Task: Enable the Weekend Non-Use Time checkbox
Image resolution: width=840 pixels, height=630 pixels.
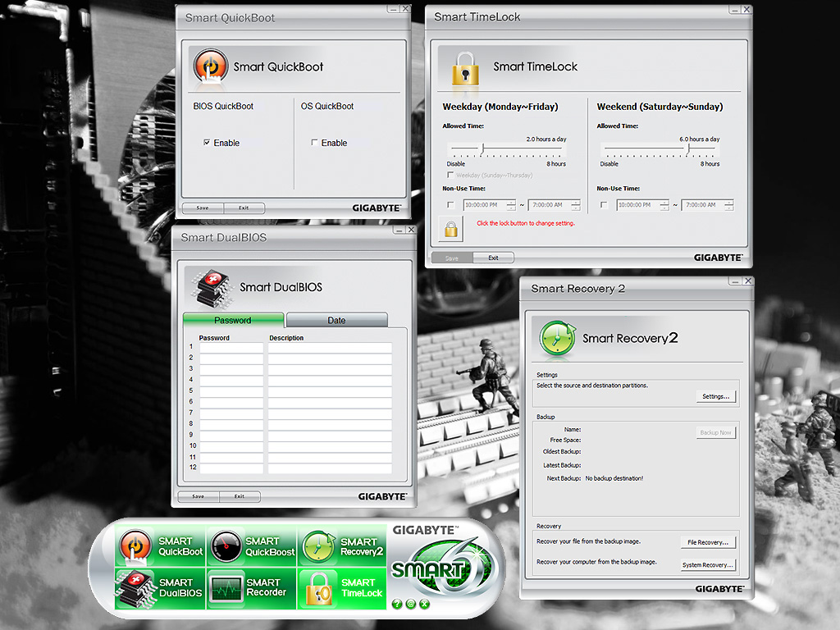Action: coord(605,205)
